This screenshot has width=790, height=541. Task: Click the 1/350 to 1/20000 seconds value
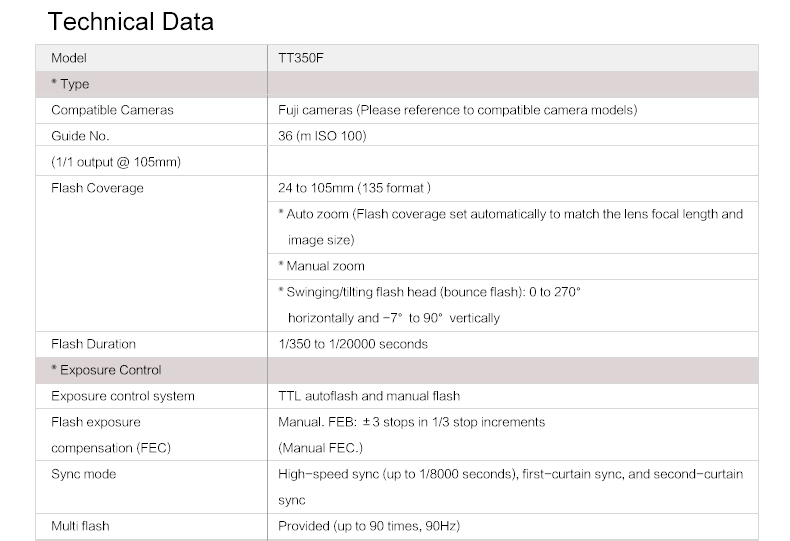(353, 344)
